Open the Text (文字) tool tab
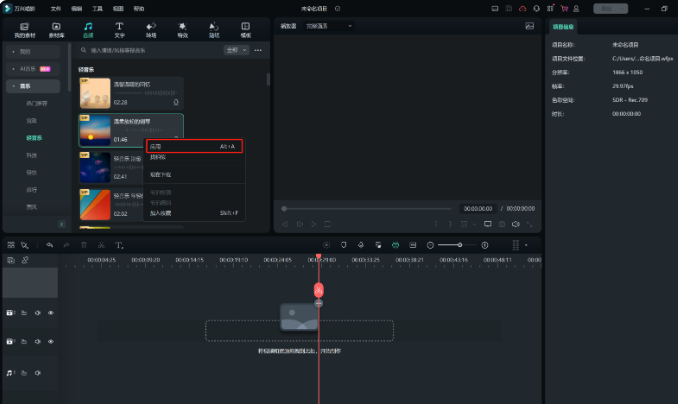The image size is (678, 404). [120, 28]
